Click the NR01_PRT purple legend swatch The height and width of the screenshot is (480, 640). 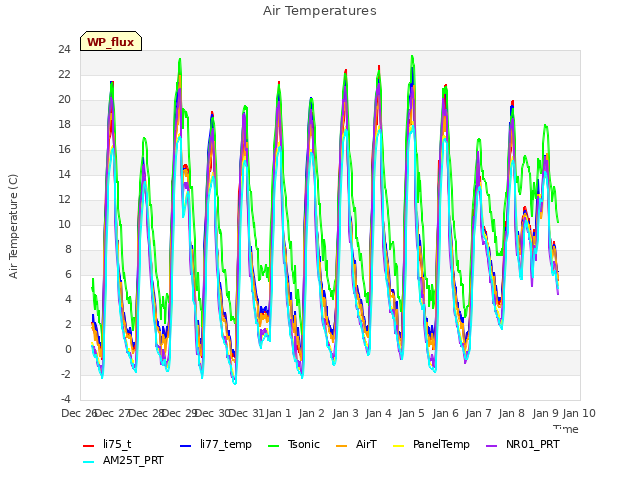[492, 446]
